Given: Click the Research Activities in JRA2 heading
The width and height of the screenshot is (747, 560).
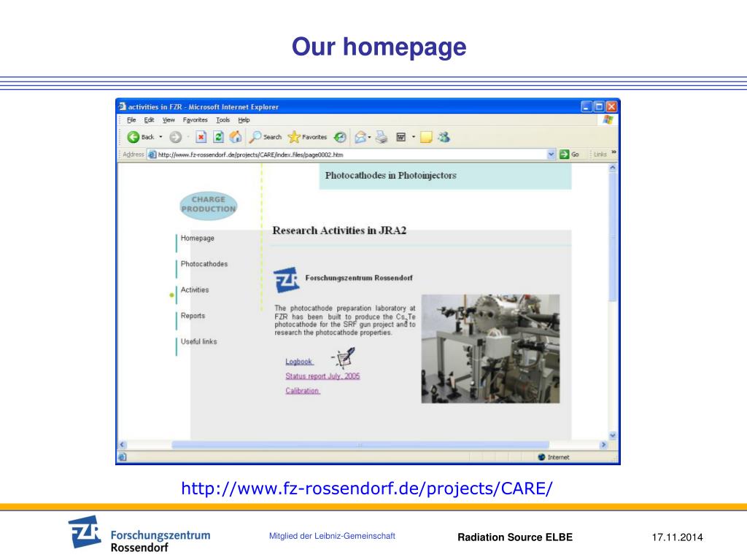Looking at the screenshot, I should coord(339,230).
